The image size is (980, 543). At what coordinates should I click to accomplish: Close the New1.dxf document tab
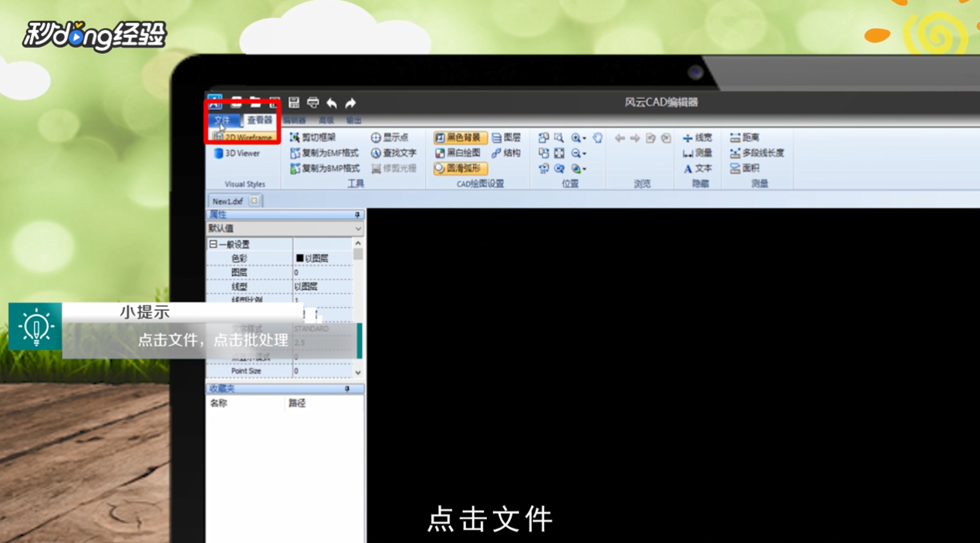point(254,201)
